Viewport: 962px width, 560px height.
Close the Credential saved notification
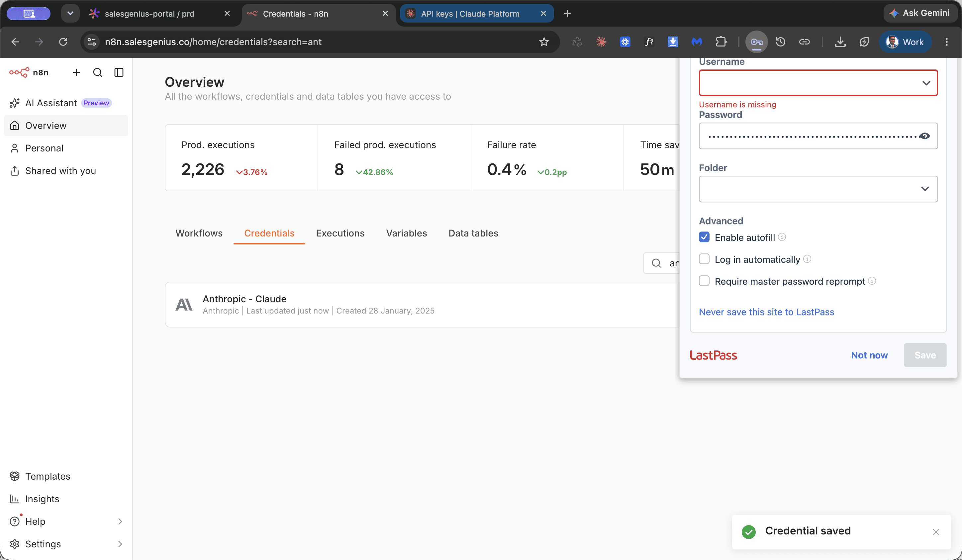(936, 532)
